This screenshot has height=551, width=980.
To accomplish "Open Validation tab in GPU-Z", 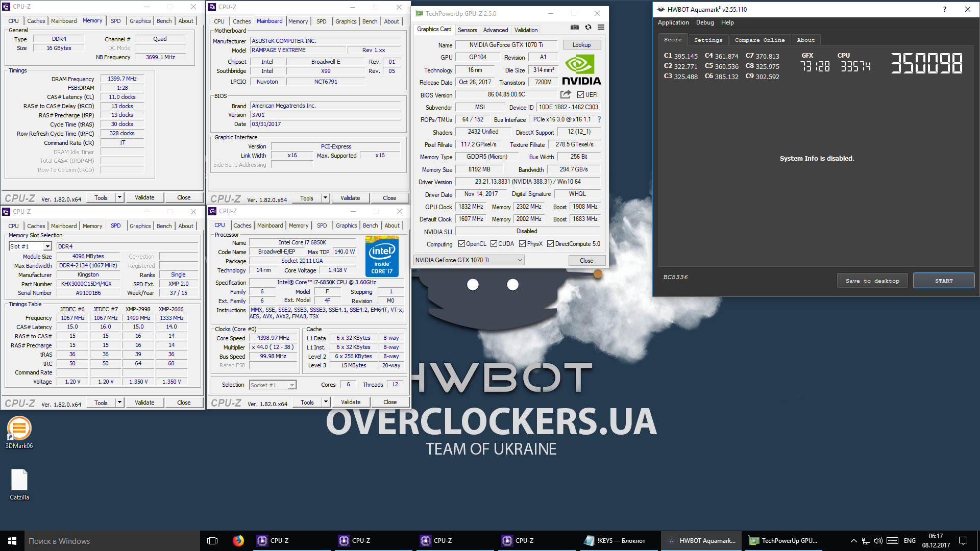I will 526,30.
